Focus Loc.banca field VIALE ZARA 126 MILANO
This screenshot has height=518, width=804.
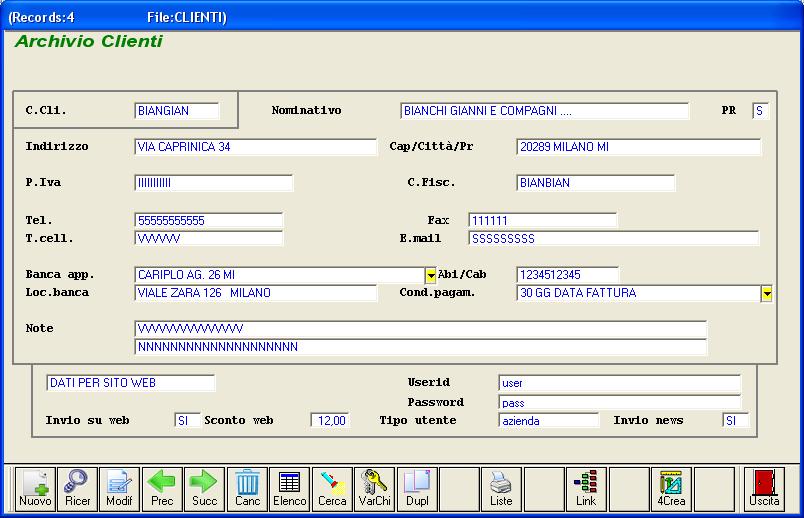point(255,293)
